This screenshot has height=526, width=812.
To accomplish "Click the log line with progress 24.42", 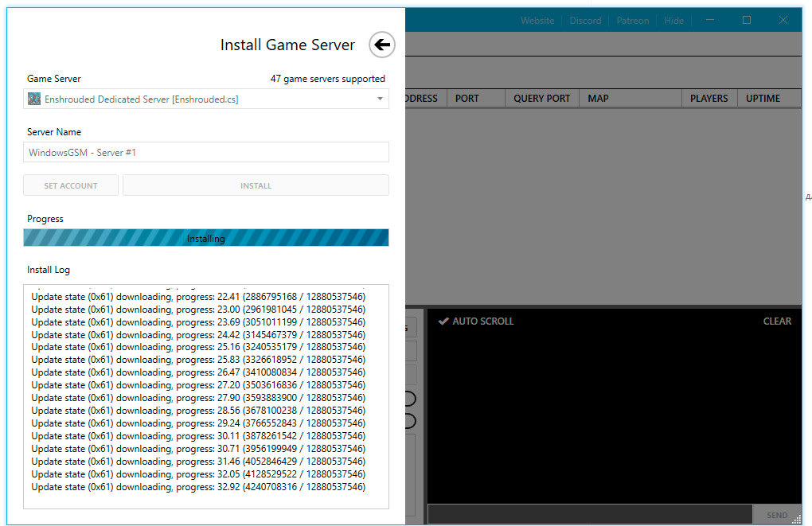I will (x=198, y=334).
